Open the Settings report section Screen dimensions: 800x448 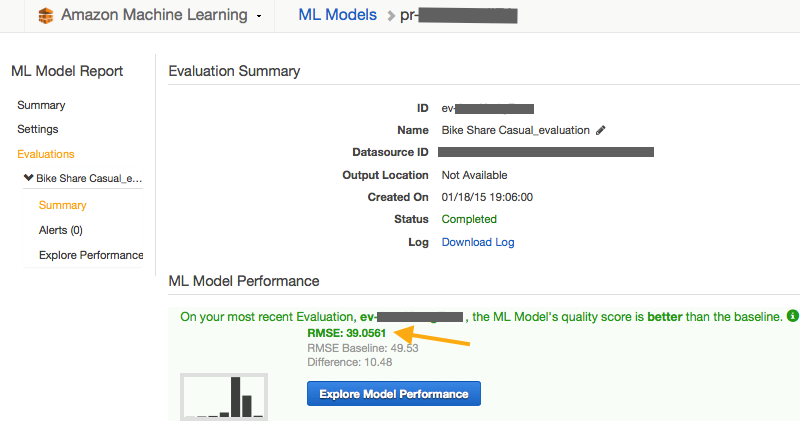(38, 129)
